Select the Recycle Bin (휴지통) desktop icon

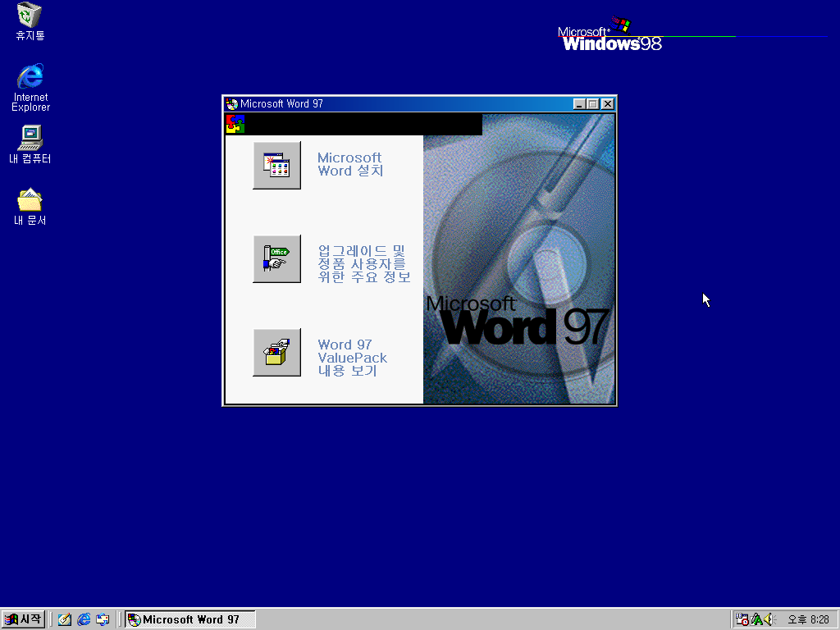click(30, 21)
